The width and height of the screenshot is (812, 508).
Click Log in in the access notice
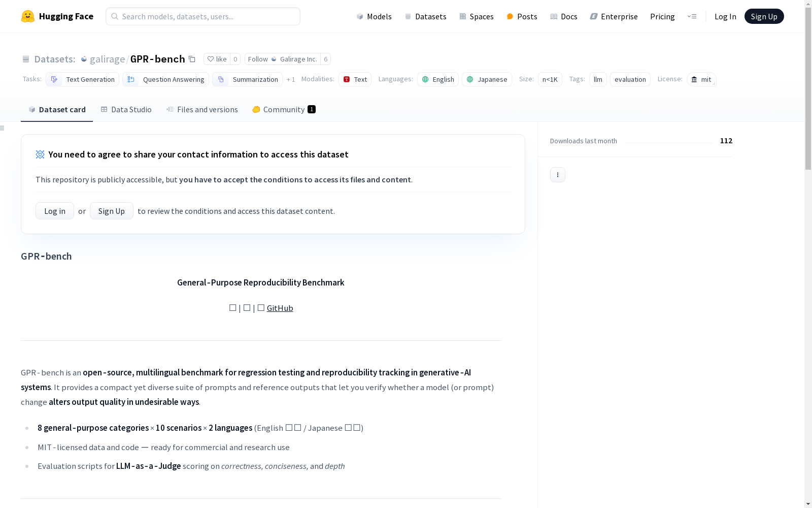click(x=55, y=211)
